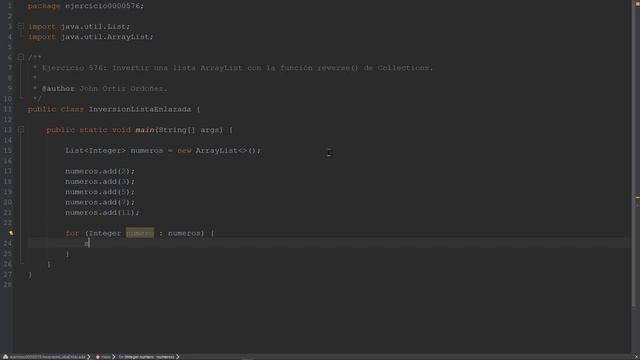
Task: Click 'String[] args' parameter
Action: (190, 130)
